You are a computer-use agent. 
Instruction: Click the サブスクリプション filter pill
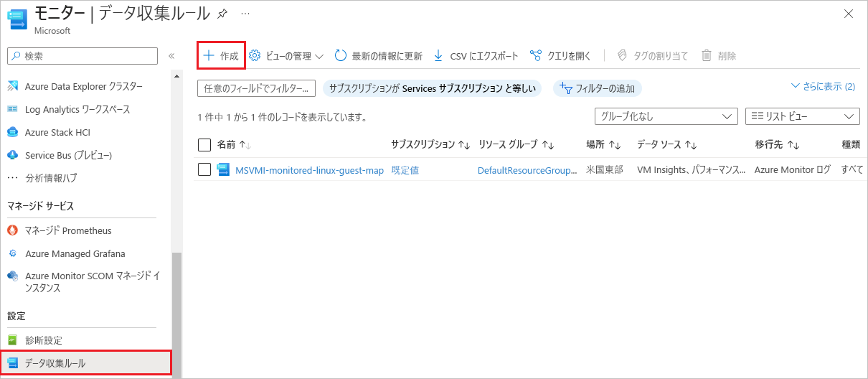coord(433,88)
